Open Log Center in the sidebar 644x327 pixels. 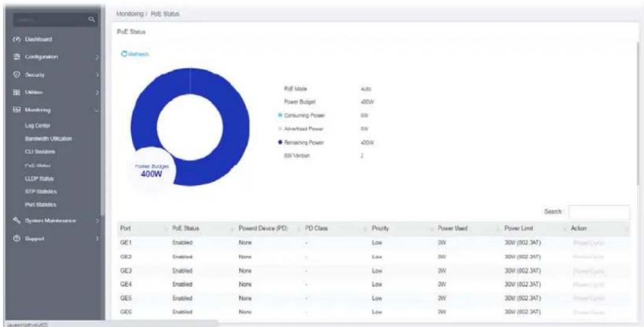coord(38,125)
